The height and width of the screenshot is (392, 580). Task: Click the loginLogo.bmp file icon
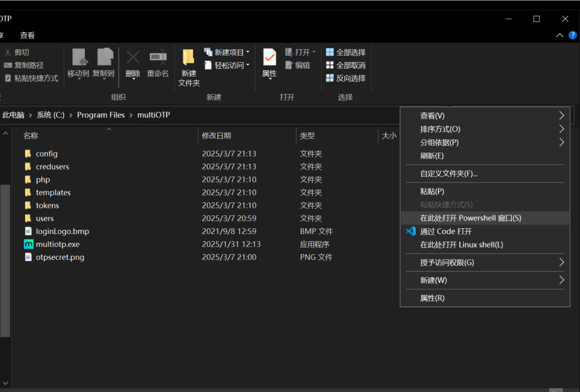pos(28,231)
